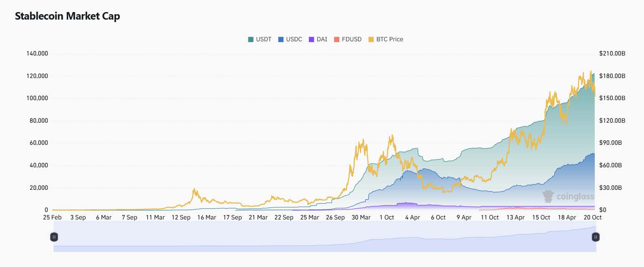Click the 16 Mar date label

point(207,217)
